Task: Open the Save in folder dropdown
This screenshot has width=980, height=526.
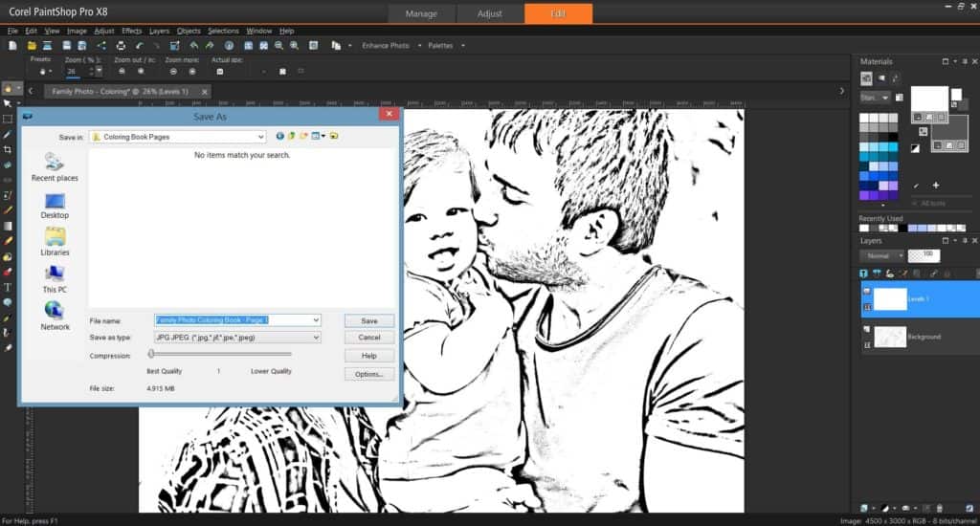Action: coord(259,137)
